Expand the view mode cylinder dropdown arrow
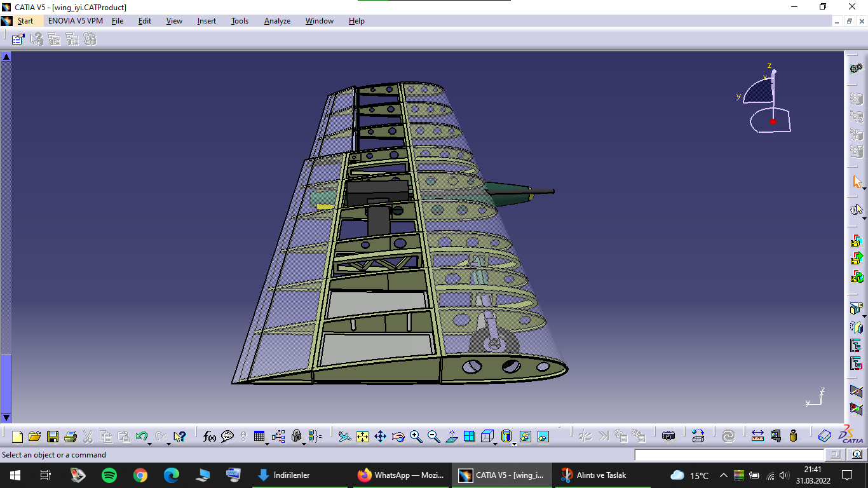The width and height of the screenshot is (868, 488). 514,444
